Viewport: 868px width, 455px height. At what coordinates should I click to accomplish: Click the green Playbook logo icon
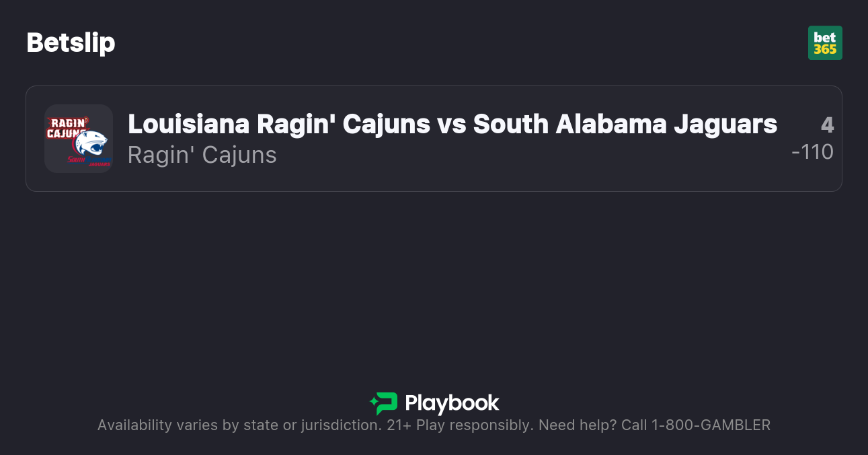click(384, 403)
